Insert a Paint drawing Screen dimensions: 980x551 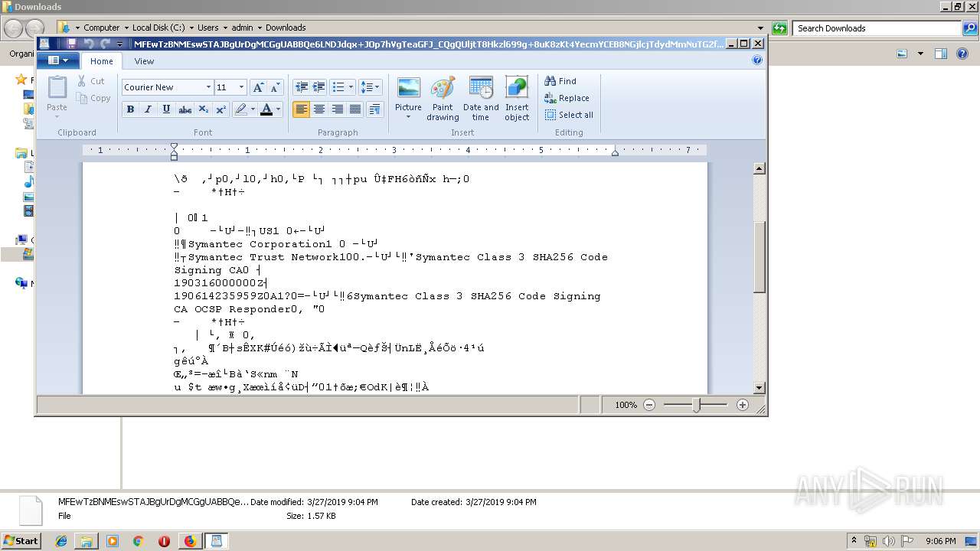(x=443, y=99)
